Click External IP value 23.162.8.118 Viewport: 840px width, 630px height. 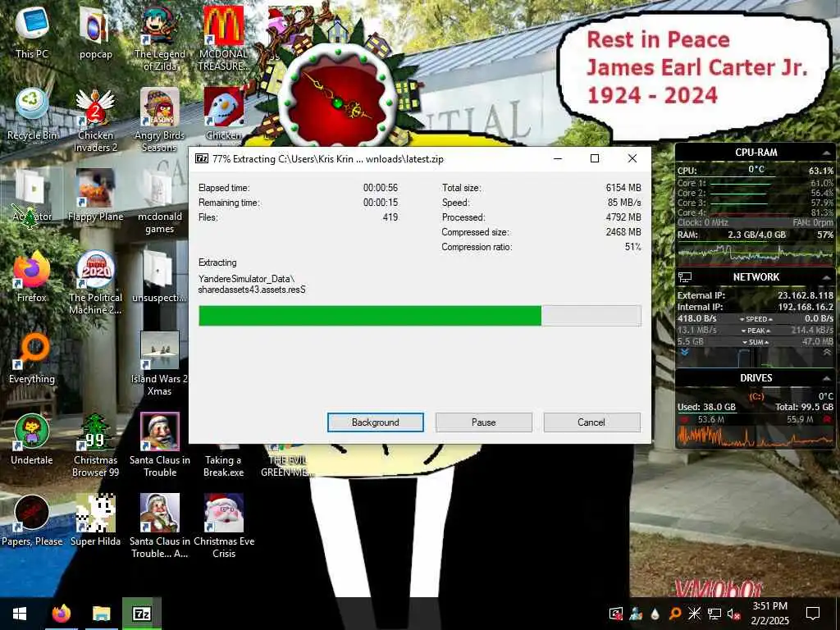[806, 295]
